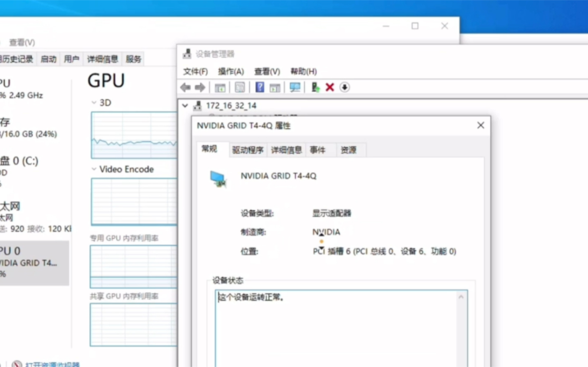
Task: Click the 设备状态 group label
Action: pyautogui.click(x=228, y=281)
